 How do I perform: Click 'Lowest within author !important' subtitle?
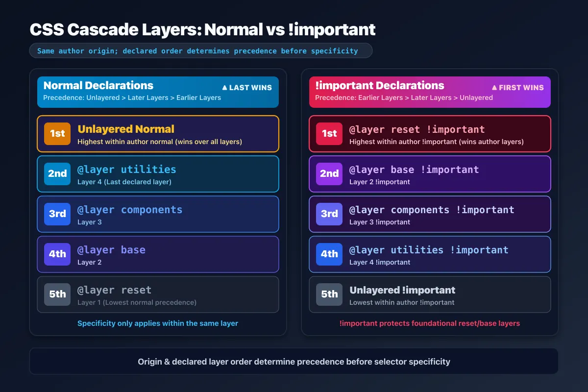click(x=402, y=302)
